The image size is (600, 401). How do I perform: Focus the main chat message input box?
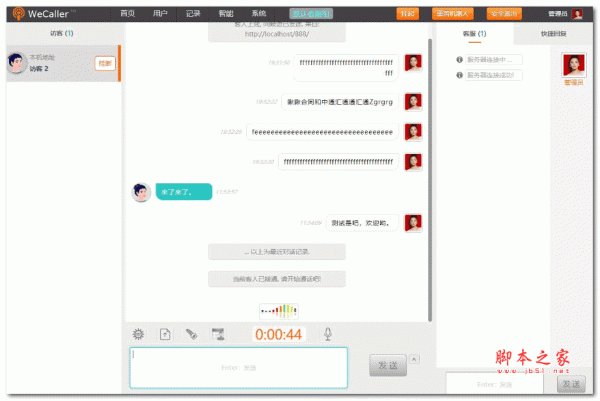[x=239, y=368]
